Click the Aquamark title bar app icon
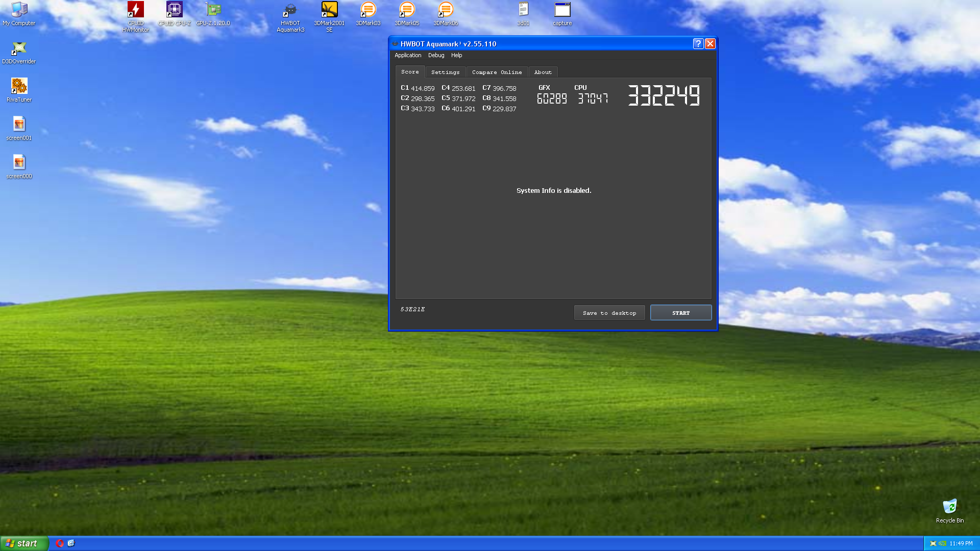This screenshot has height=551, width=980. (395, 44)
